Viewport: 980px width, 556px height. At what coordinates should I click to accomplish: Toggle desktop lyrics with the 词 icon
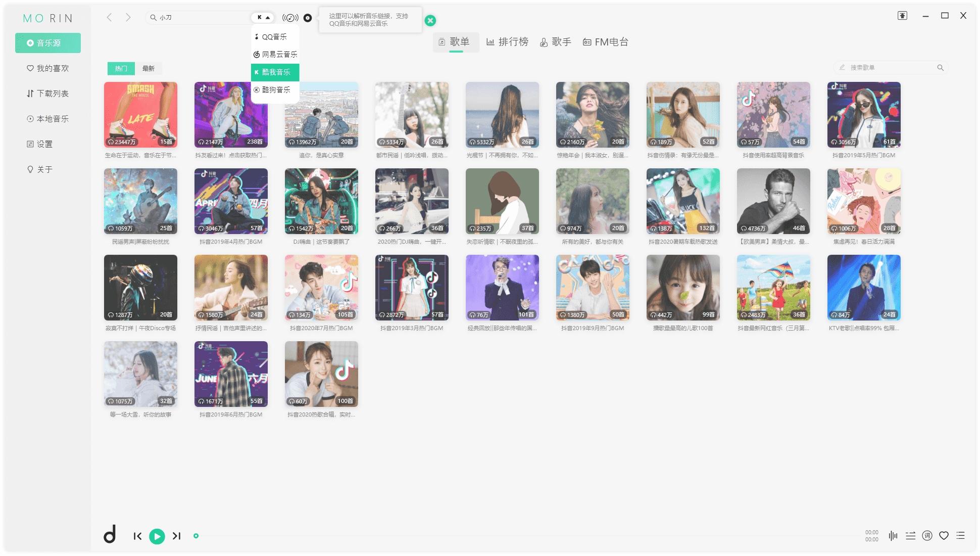pyautogui.click(x=927, y=536)
